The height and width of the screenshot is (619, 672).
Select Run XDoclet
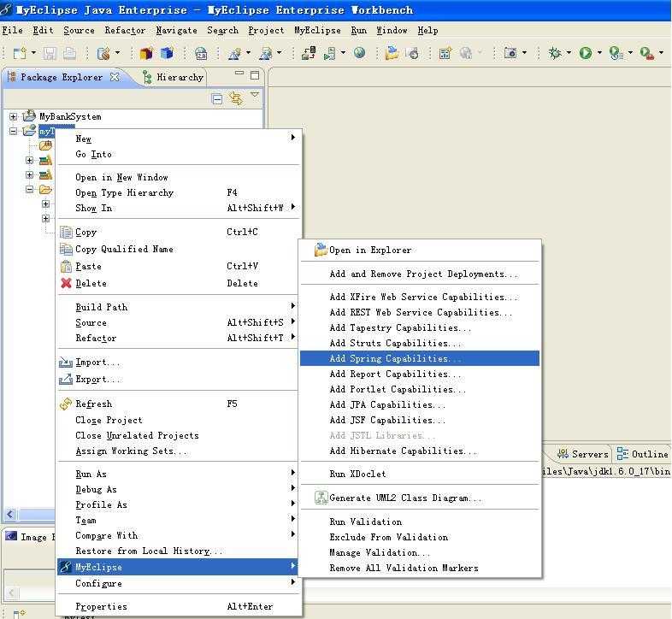[x=420, y=475]
